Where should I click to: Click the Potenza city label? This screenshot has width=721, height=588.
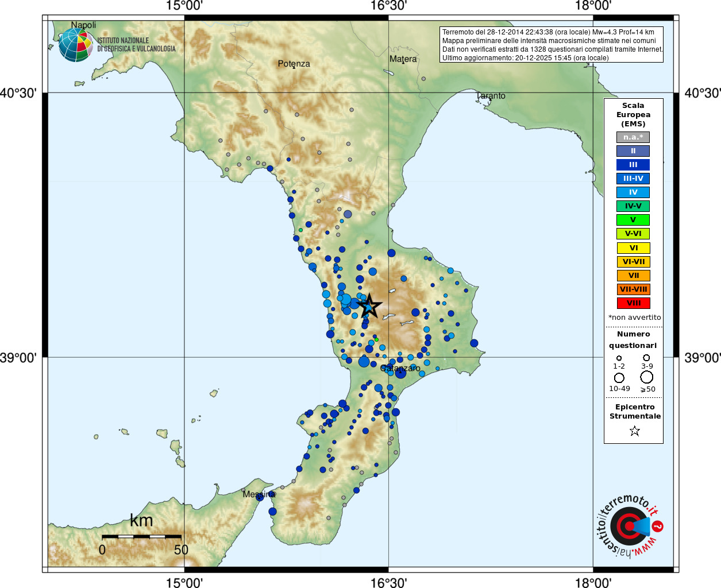[x=294, y=64]
